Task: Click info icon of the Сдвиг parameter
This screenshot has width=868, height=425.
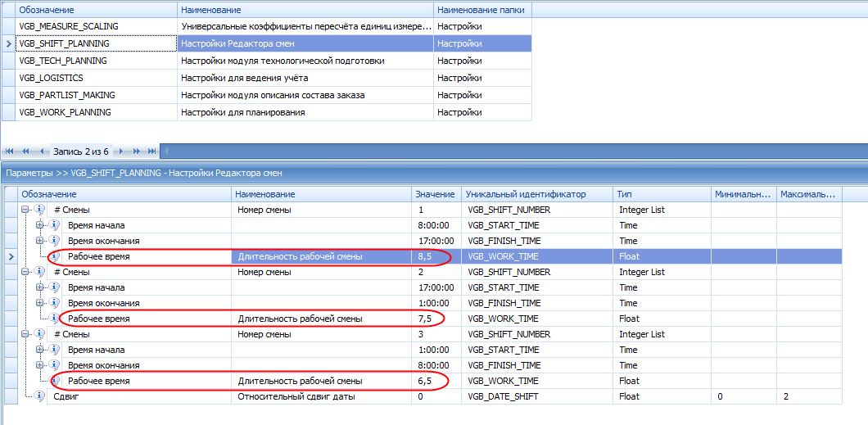Action: point(40,396)
